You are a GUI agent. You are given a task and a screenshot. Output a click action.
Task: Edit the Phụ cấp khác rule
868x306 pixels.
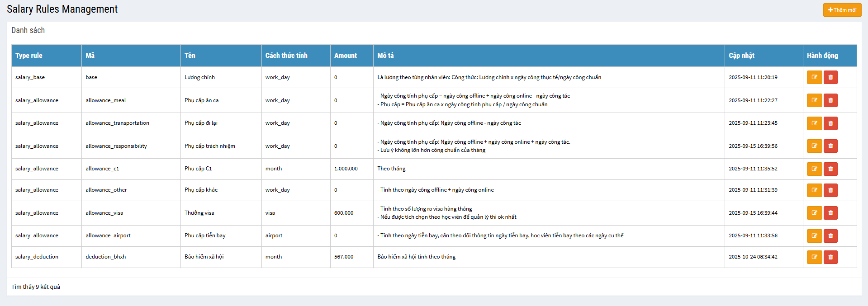pos(814,190)
